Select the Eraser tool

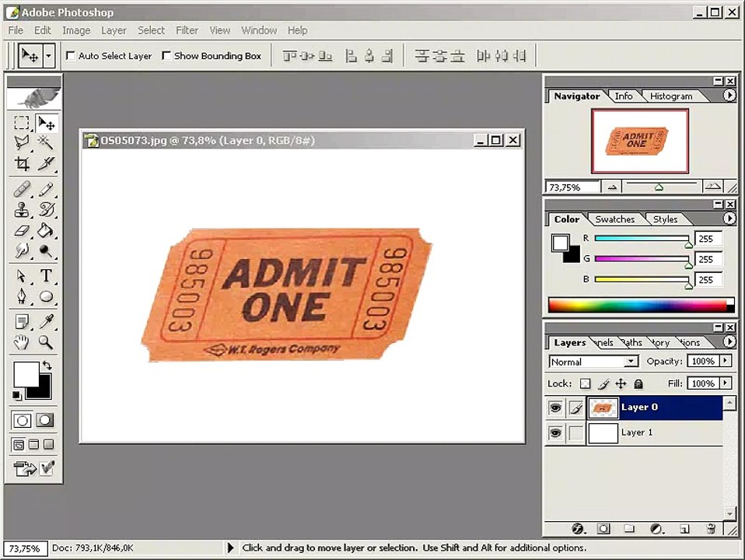(21, 230)
